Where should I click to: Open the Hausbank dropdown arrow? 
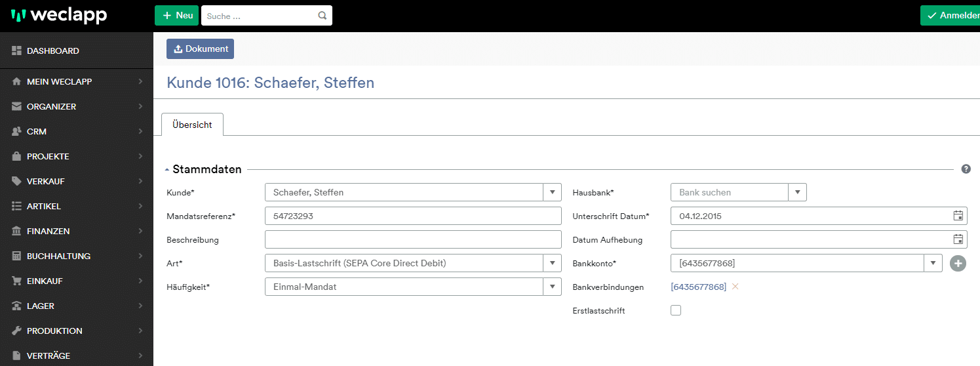click(x=797, y=192)
